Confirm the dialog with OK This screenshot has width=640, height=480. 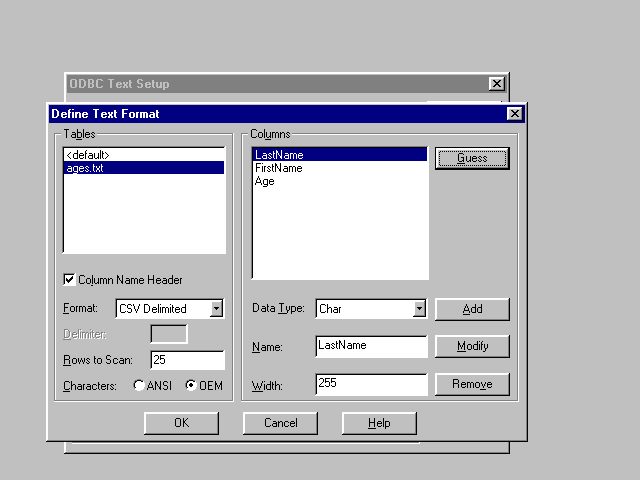(181, 423)
